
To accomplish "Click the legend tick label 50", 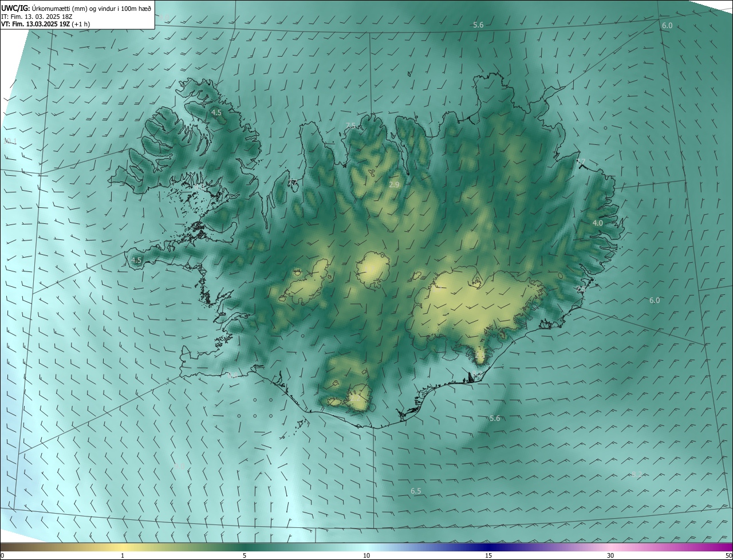I will [x=728, y=556].
